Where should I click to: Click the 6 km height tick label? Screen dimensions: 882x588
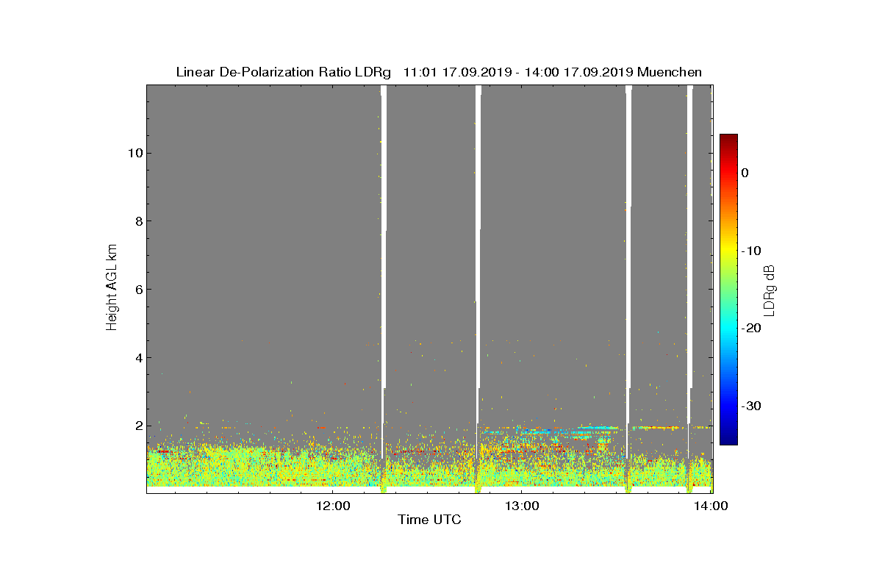(138, 289)
